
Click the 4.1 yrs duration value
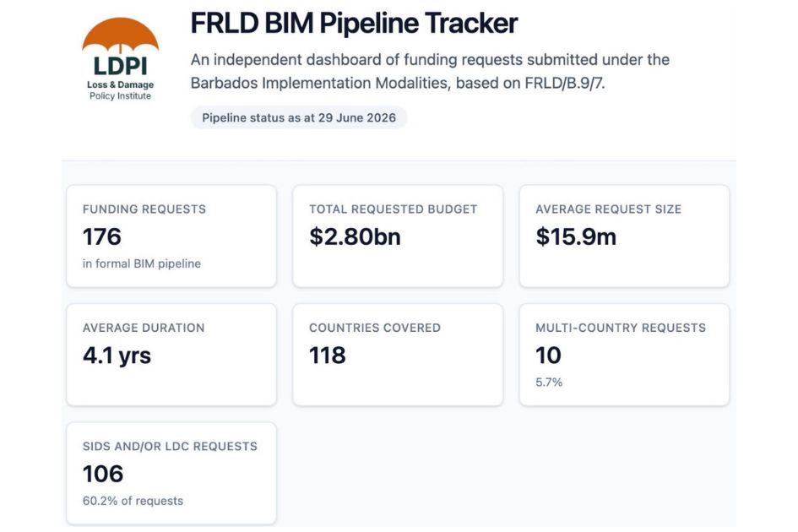coord(117,356)
